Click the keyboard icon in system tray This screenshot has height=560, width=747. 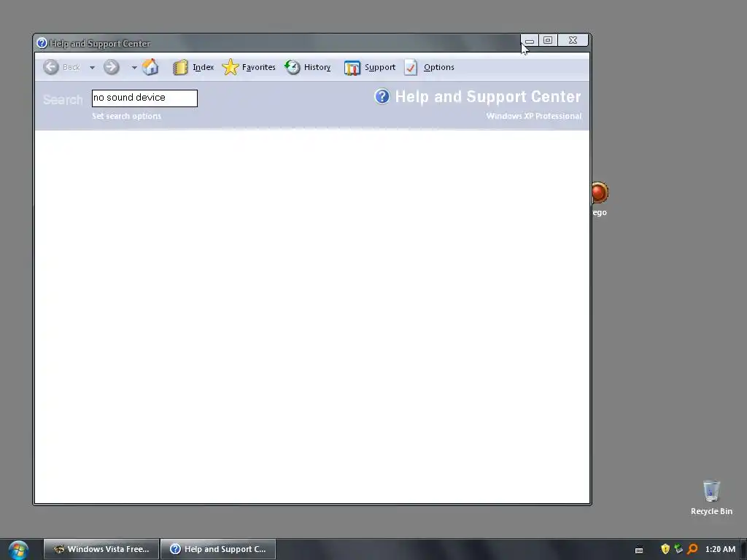639,550
